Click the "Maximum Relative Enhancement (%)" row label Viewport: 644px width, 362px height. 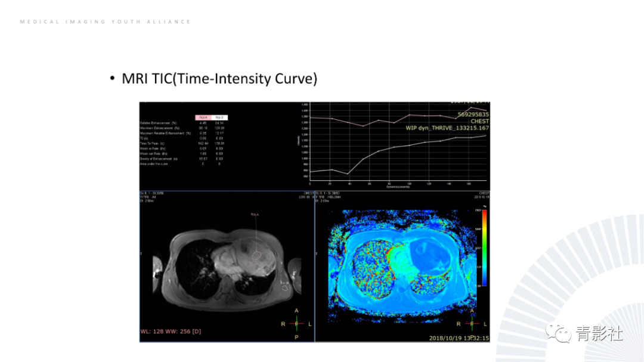click(165, 133)
